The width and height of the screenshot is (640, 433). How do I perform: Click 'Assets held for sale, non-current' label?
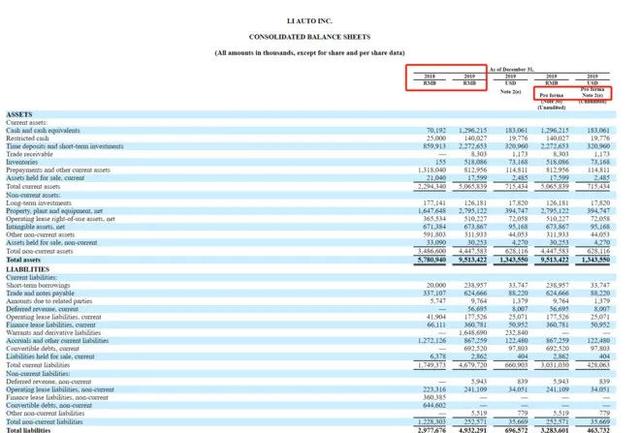click(x=51, y=242)
